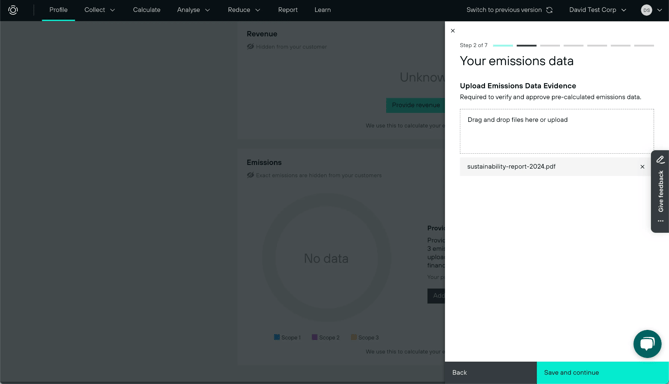Expand the Reduce dropdown menu
This screenshot has width=669, height=384.
(244, 10)
